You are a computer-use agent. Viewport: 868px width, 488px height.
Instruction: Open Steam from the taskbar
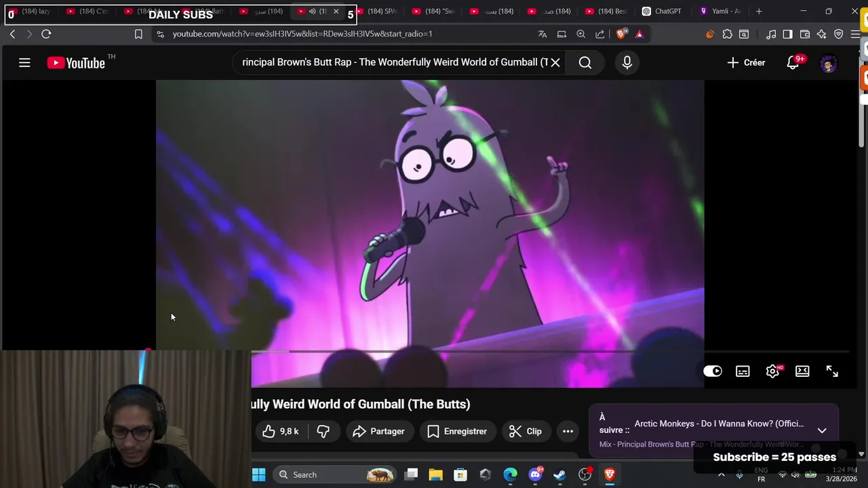click(x=559, y=474)
